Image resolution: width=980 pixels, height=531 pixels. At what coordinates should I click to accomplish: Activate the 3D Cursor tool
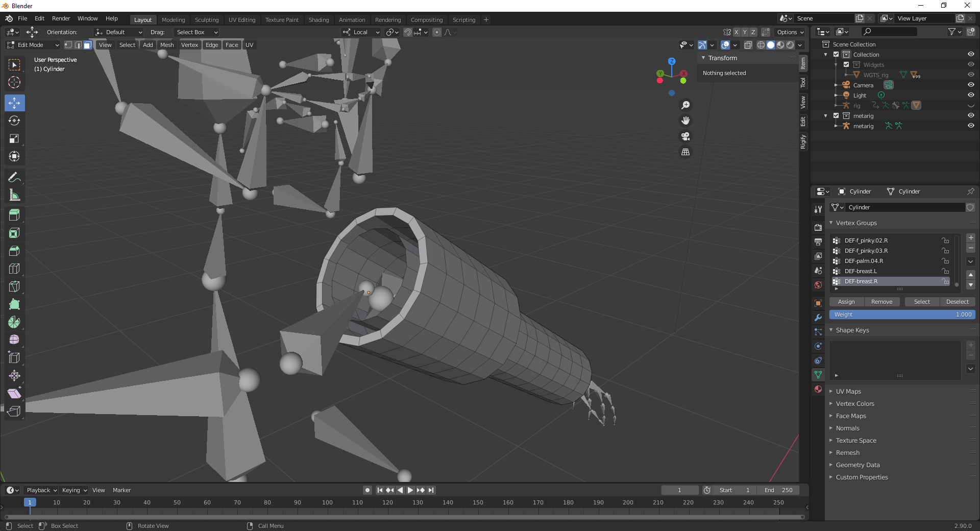click(14, 82)
